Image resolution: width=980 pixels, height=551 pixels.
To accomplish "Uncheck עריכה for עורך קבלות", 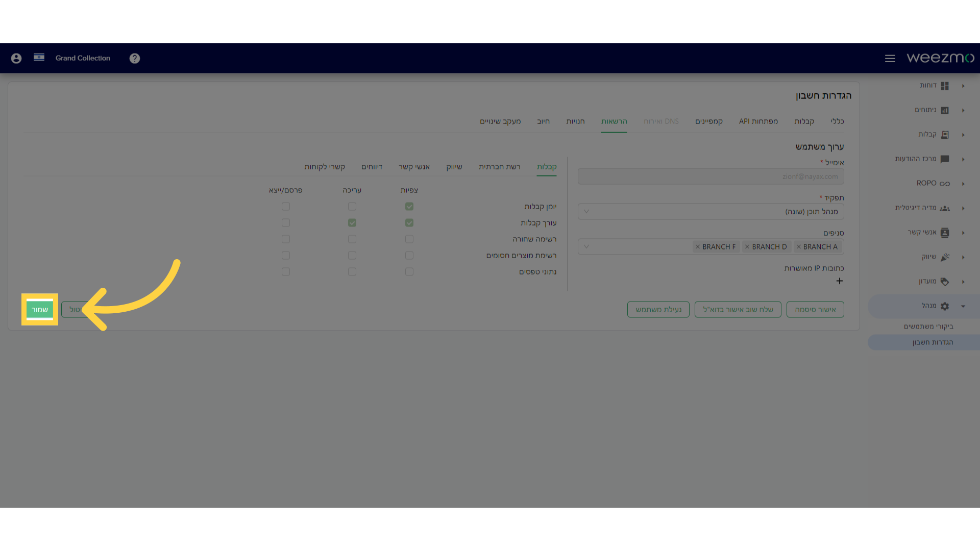I will pos(352,223).
